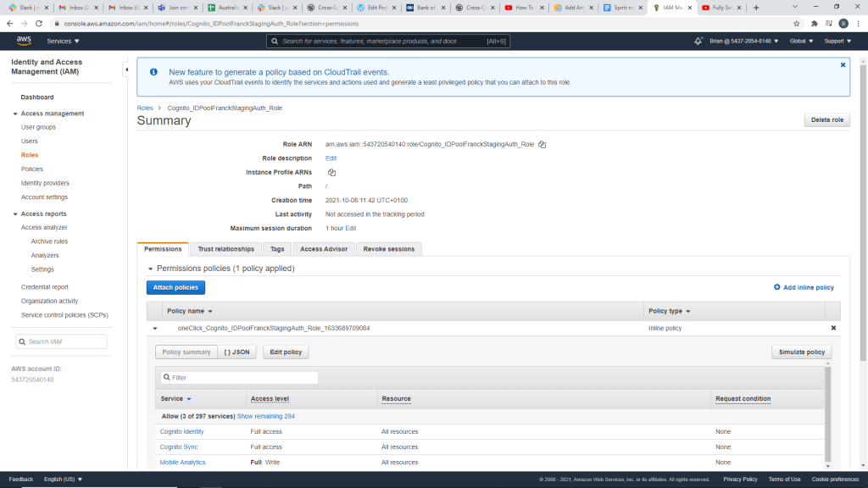Copy Instance Profile ARNs icon

(x=331, y=172)
